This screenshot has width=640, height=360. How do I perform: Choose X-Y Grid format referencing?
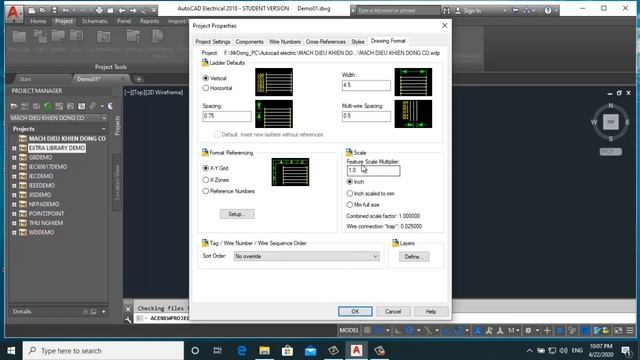tap(206, 168)
